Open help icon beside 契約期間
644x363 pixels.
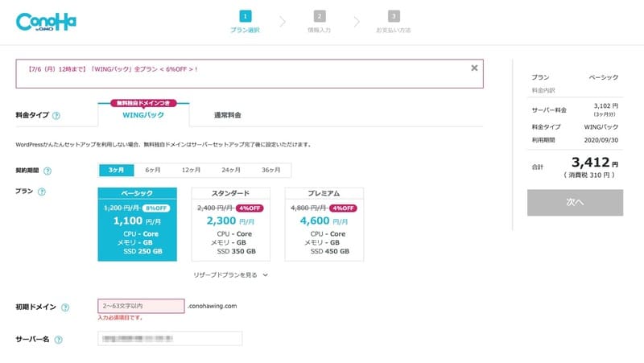tap(47, 171)
